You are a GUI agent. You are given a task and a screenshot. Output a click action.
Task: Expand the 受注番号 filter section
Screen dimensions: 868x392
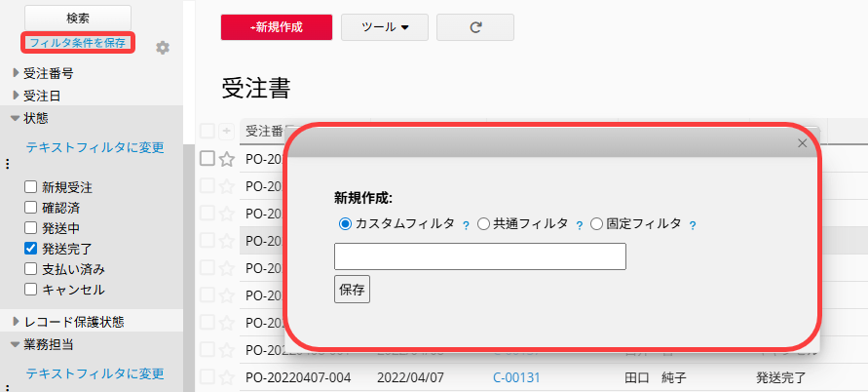pos(16,72)
